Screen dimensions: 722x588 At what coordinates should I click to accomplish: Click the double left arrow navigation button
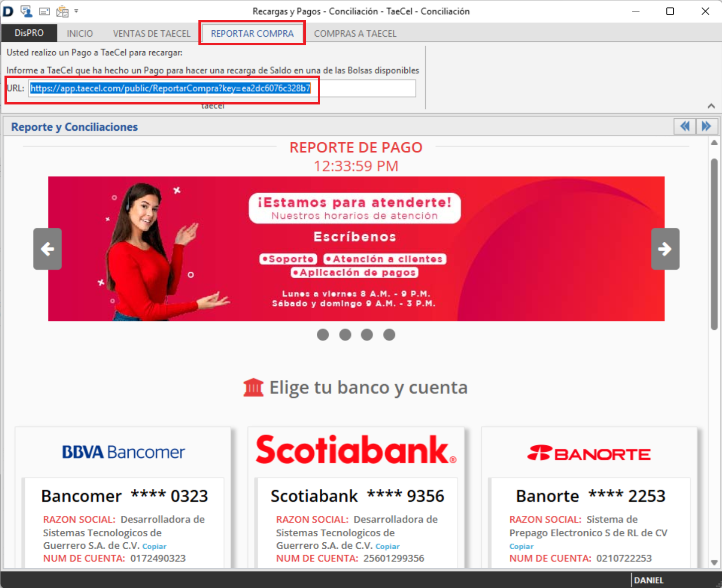point(685,126)
